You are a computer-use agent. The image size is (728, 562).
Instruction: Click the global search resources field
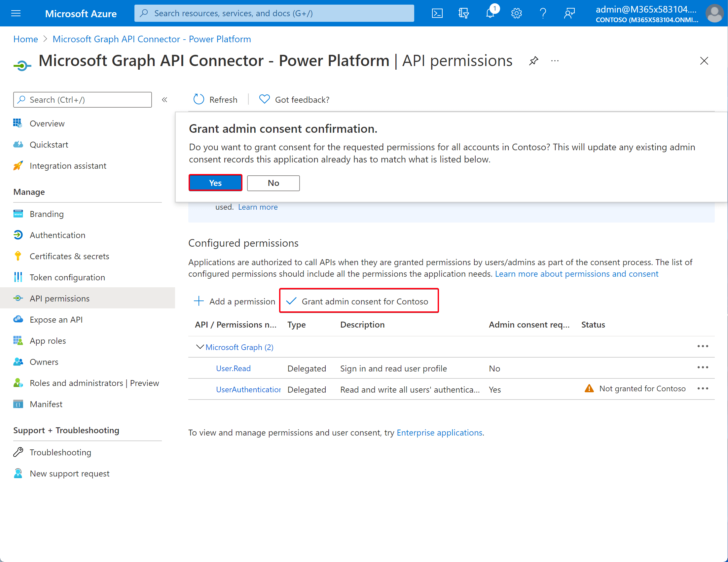(274, 13)
